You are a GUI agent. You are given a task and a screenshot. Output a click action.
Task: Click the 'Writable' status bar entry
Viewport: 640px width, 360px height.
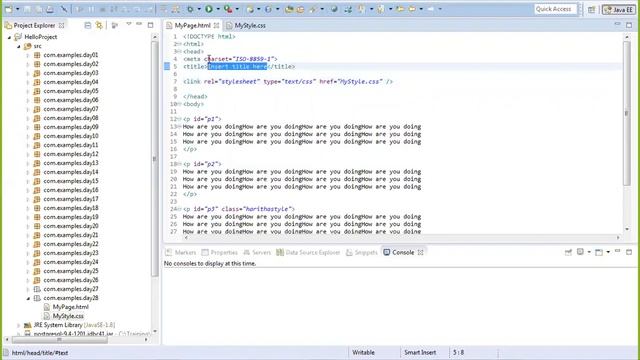pyautogui.click(x=363, y=352)
